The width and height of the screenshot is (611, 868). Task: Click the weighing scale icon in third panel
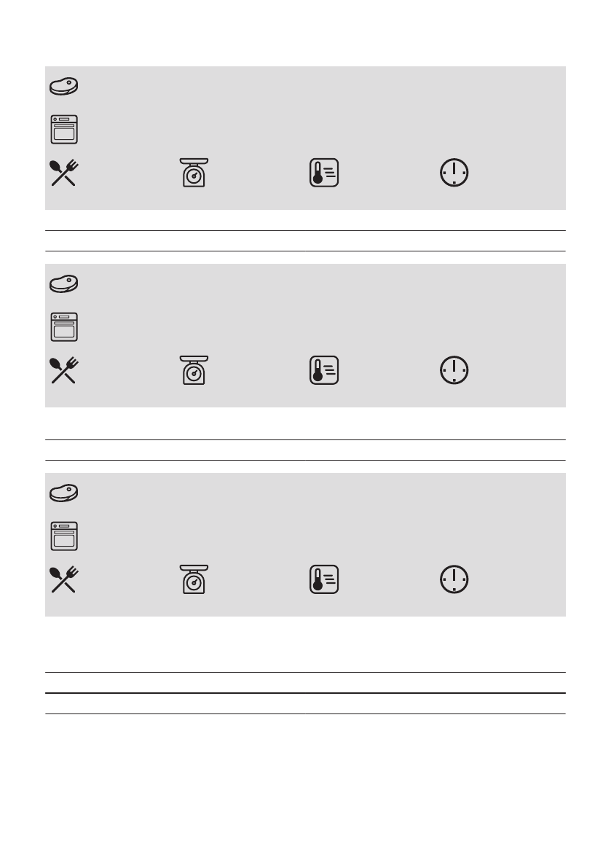pyautogui.click(x=194, y=579)
